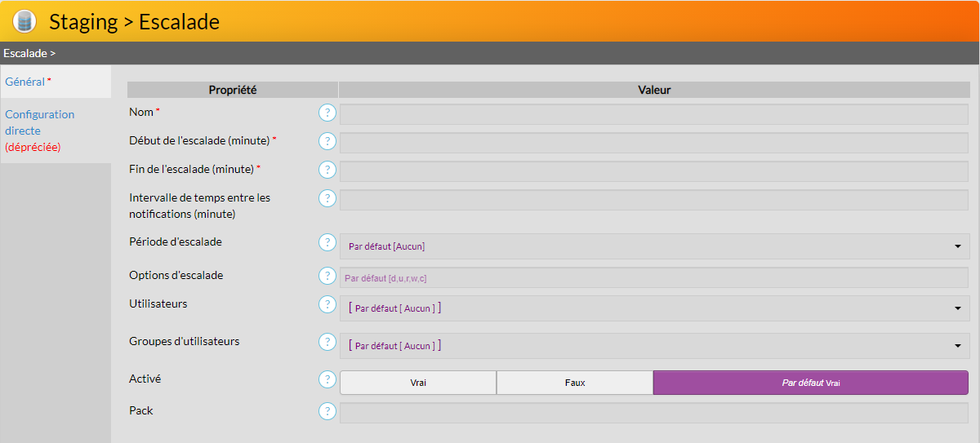Open help for Options d'escalade
980x443 pixels.
[327, 277]
